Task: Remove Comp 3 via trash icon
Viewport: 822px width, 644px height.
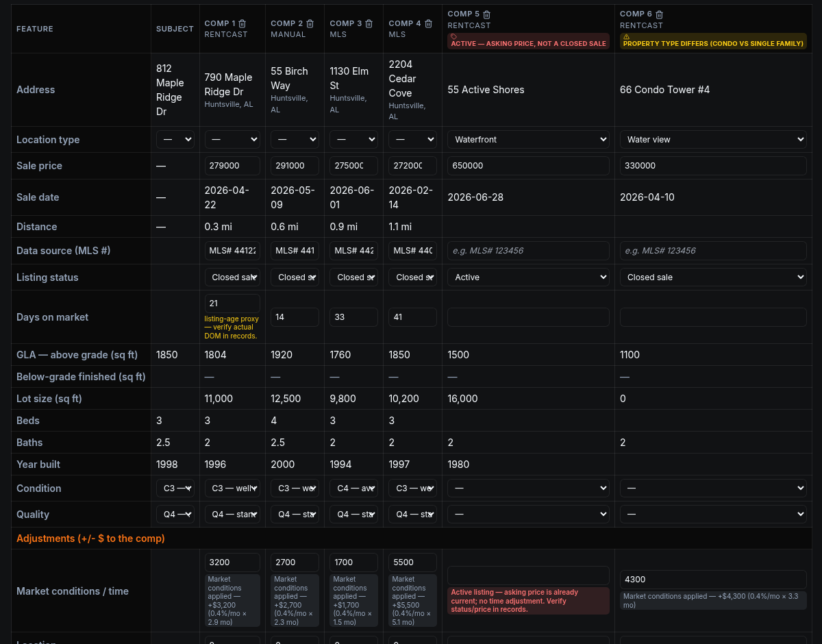Action: [x=369, y=23]
